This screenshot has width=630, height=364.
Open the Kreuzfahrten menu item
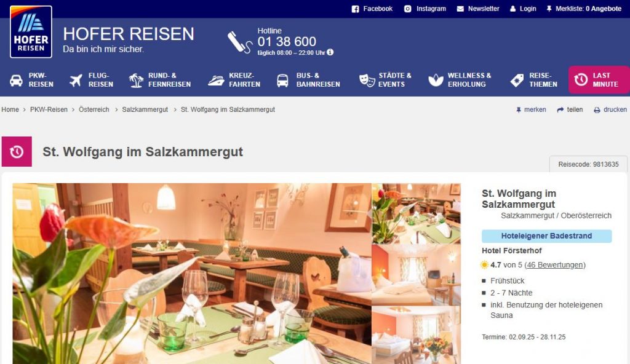234,80
